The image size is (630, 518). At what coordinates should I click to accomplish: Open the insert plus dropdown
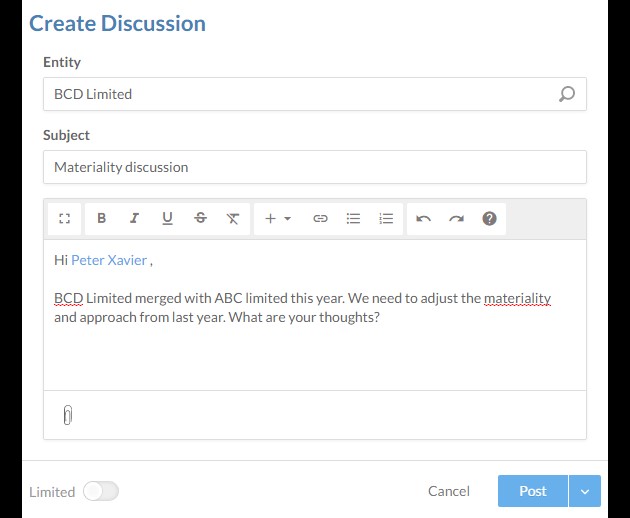pyautogui.click(x=278, y=219)
